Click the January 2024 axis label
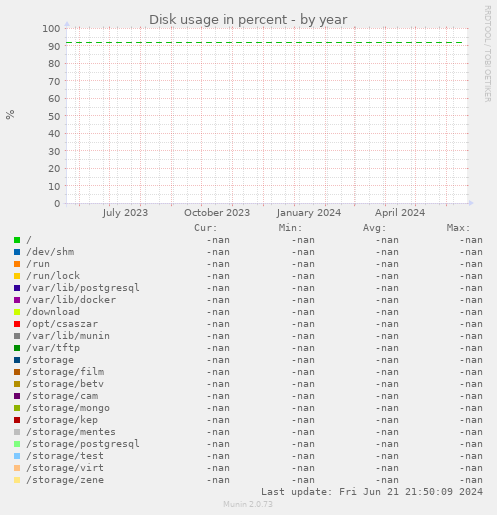Viewport: 497px width, 515px height. coord(309,213)
